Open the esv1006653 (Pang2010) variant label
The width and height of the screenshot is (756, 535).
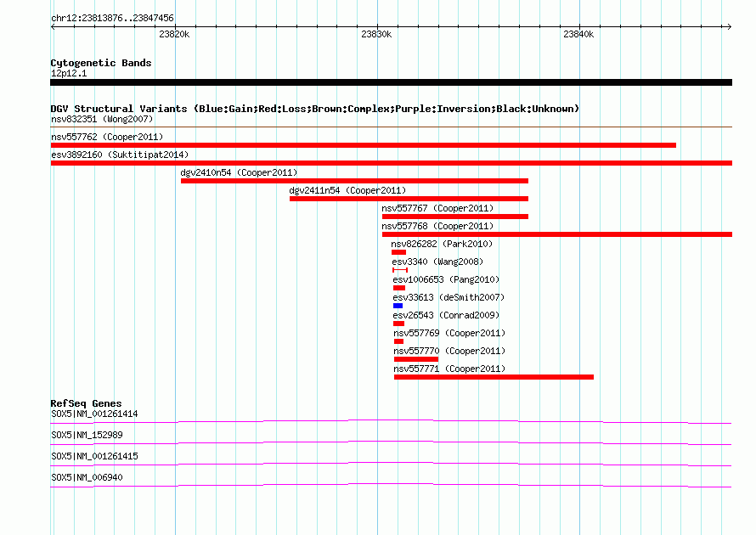tap(446, 279)
